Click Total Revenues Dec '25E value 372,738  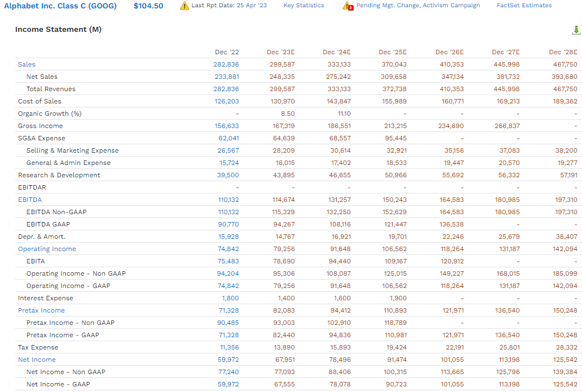394,89
